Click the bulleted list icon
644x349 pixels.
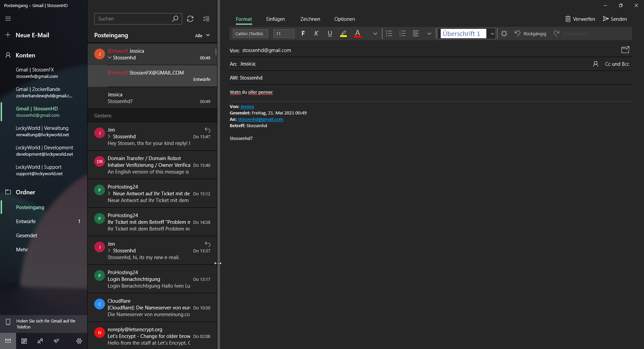pyautogui.click(x=389, y=34)
